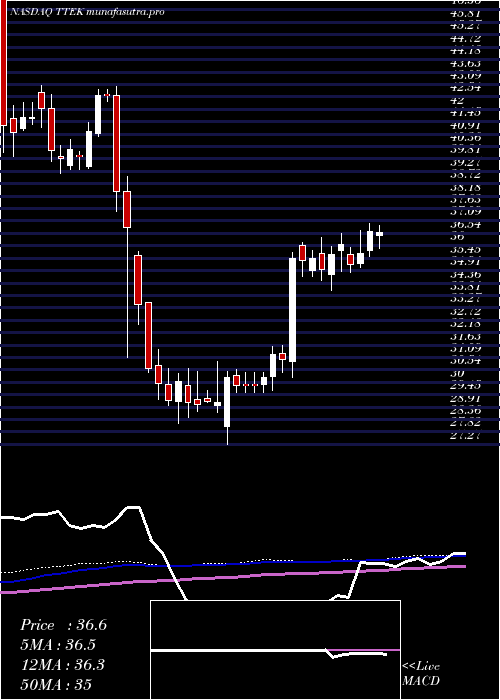500x700 pixels.
Task: Click the 27.27 price axis label
Action: 466,436
